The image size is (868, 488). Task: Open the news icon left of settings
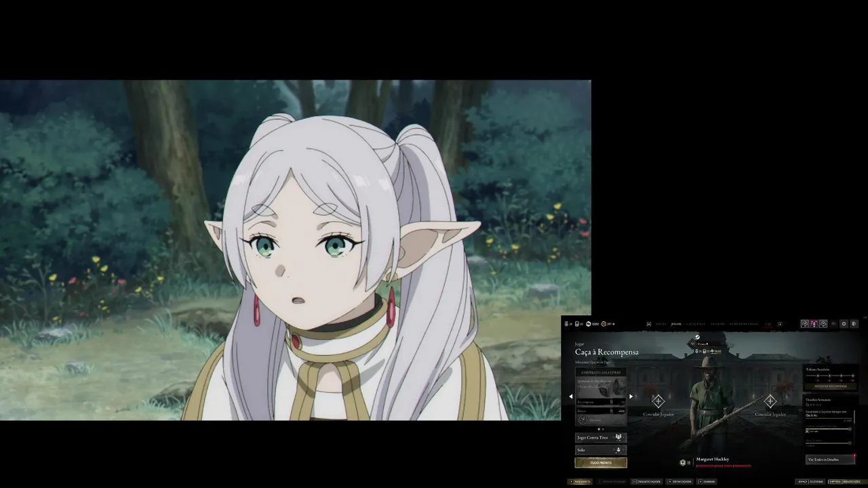834,324
